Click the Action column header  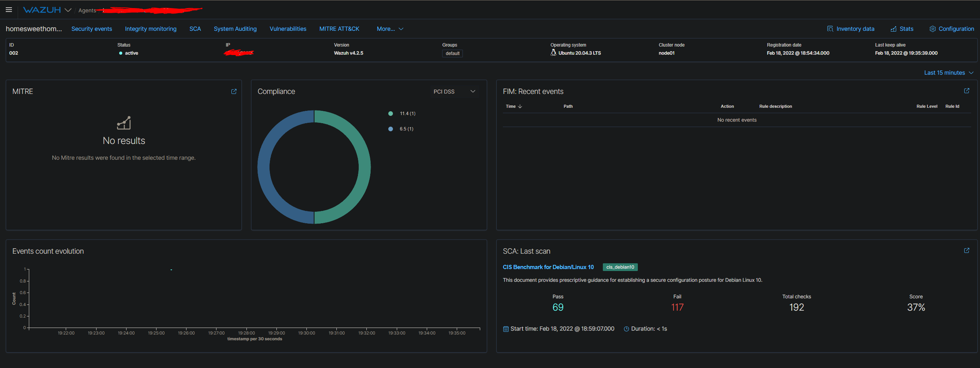727,106
